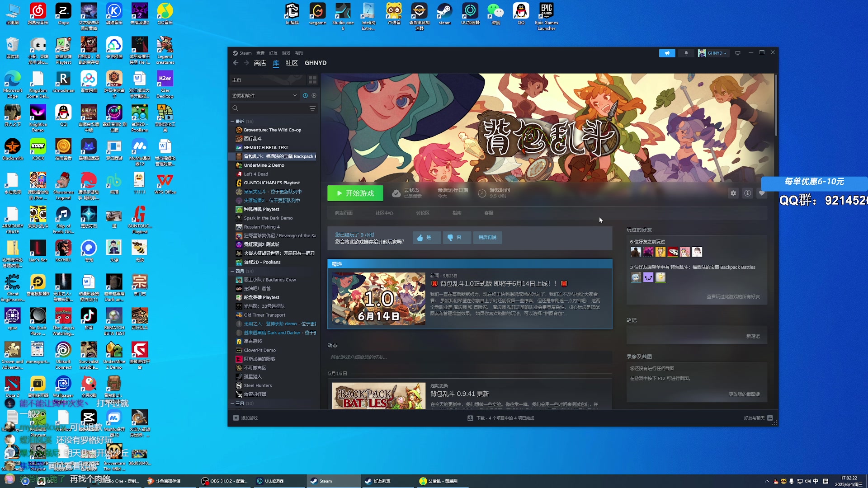Open the game's community hub tab
The height and width of the screenshot is (488, 868).
coord(384,213)
